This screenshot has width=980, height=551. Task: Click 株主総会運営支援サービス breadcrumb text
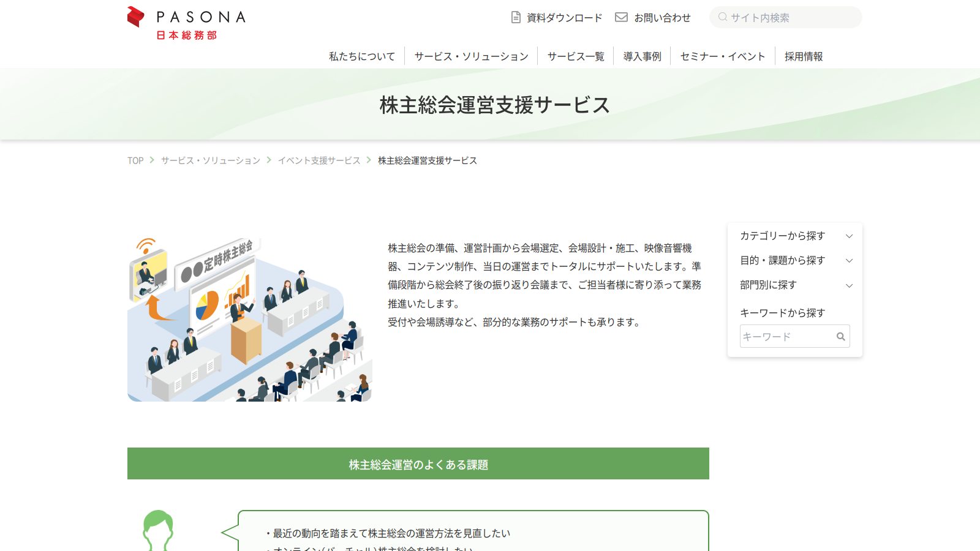tap(428, 160)
